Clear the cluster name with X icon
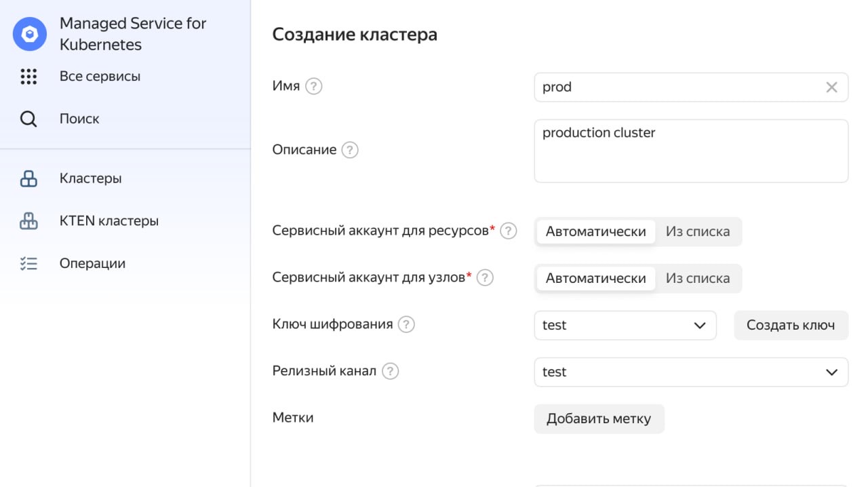 click(831, 87)
